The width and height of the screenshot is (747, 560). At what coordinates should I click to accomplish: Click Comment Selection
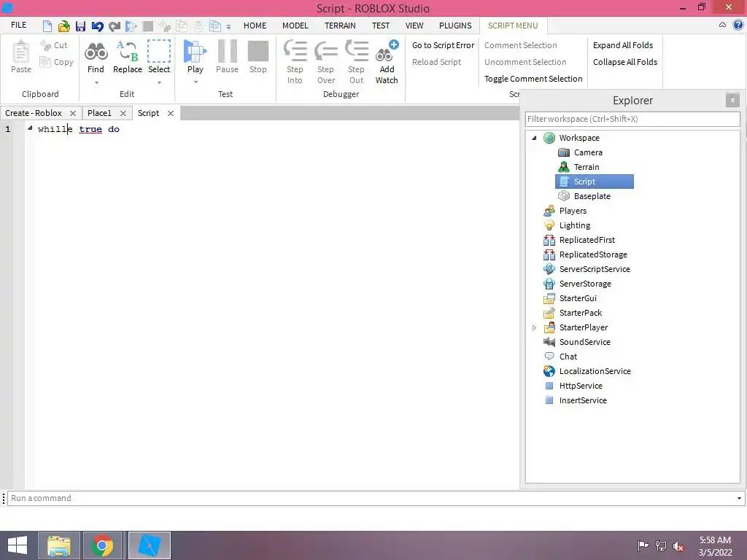tap(520, 45)
